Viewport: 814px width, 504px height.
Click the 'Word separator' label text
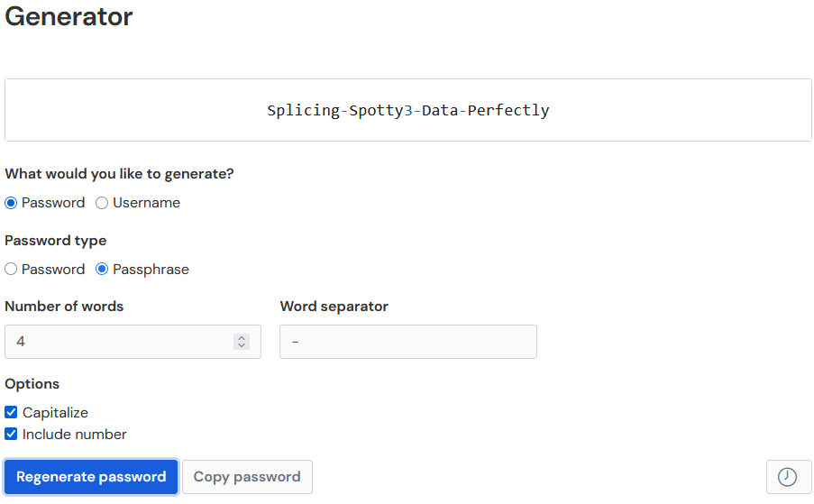pos(334,307)
